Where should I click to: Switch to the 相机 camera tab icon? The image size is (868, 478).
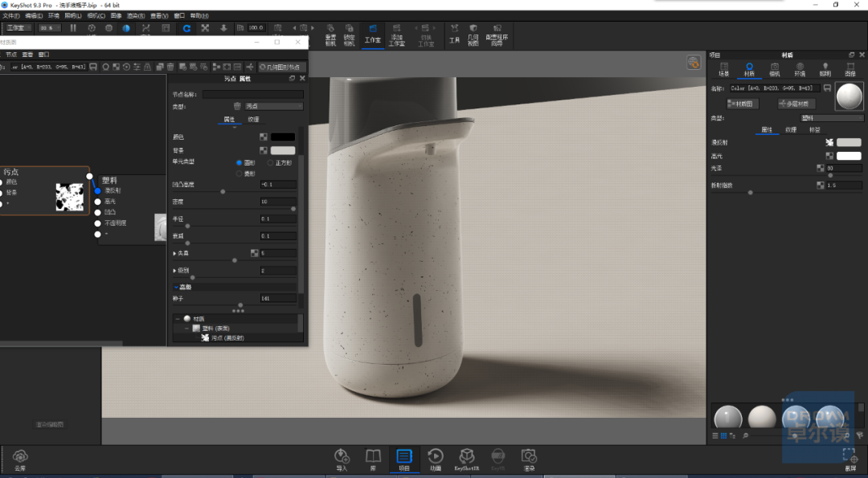point(775,70)
